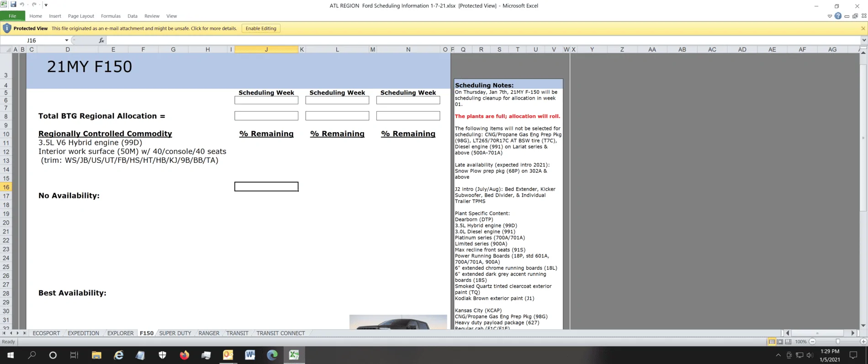This screenshot has width=868, height=364.
Task: Open Word from the taskbar
Action: pyautogui.click(x=250, y=355)
